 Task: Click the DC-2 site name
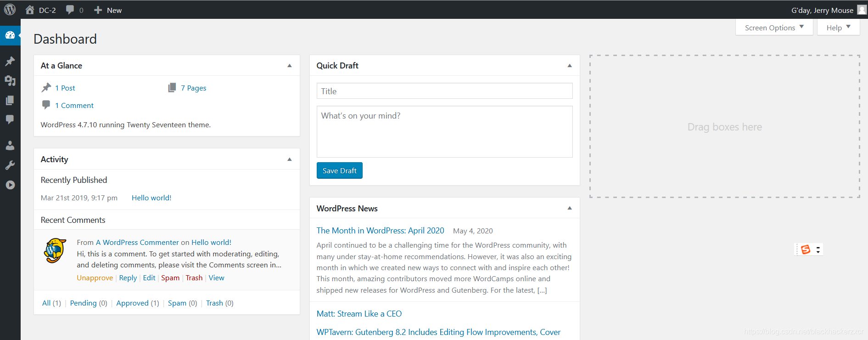[x=47, y=10]
